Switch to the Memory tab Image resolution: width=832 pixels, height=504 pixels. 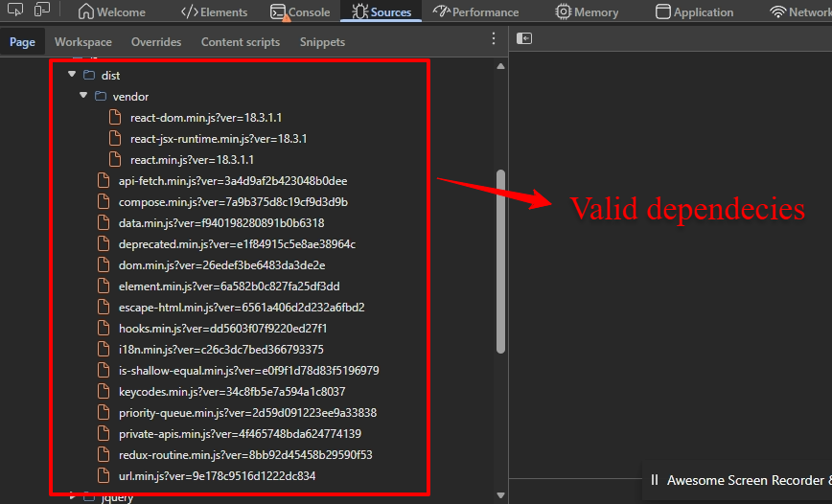point(587,11)
